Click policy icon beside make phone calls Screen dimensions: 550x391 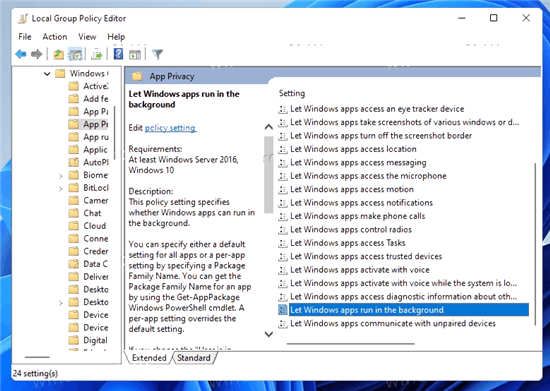(283, 216)
